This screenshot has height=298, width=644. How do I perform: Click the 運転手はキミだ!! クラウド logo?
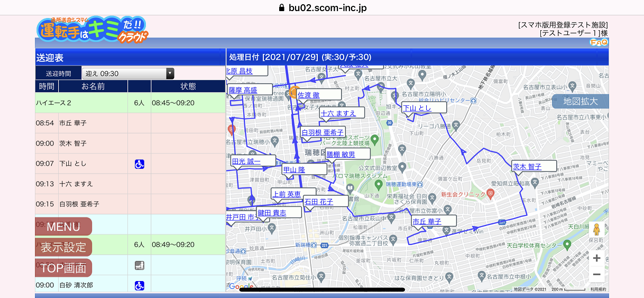pos(93,30)
